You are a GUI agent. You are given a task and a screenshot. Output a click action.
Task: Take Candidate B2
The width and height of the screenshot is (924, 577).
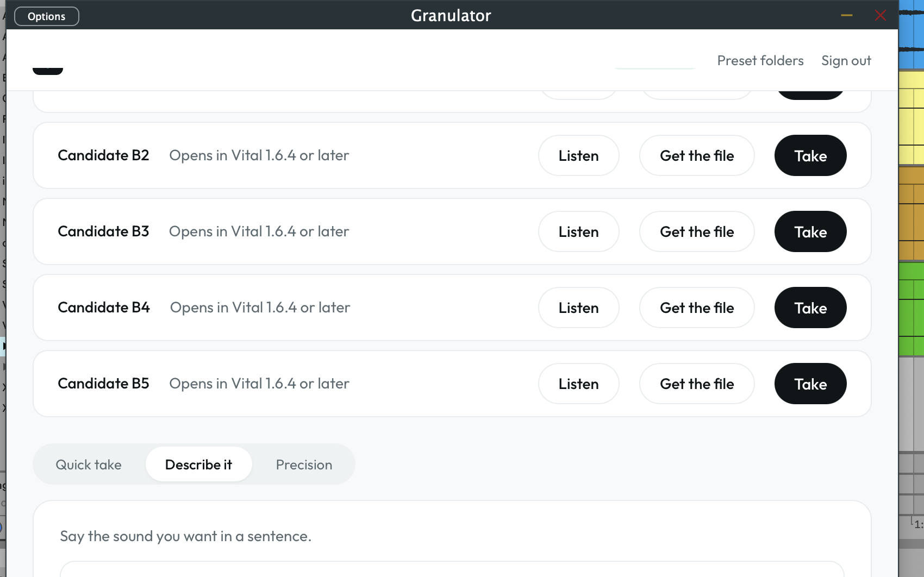coord(810,155)
